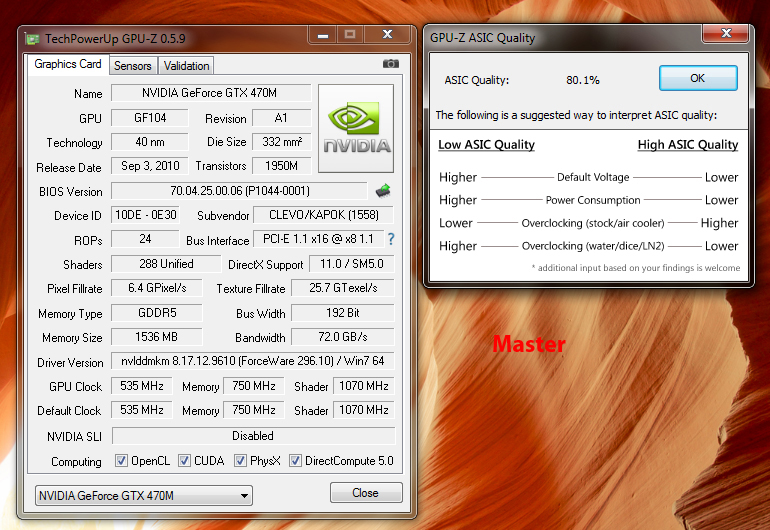Click the Memory Type field GDDR5

pos(157,313)
